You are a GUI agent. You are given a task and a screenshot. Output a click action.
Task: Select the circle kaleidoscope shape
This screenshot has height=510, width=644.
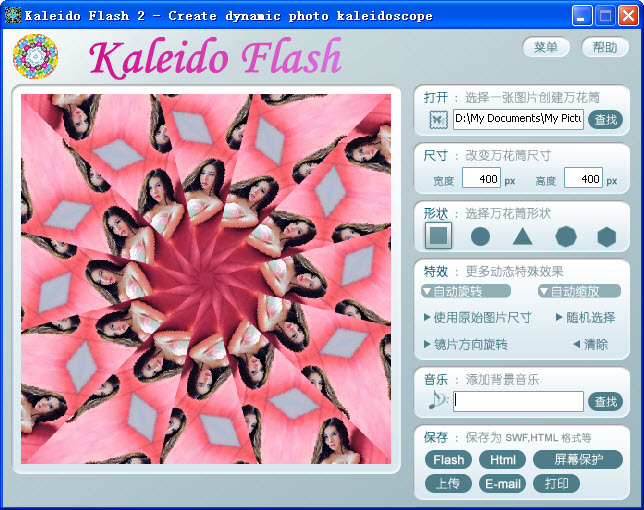coord(480,237)
